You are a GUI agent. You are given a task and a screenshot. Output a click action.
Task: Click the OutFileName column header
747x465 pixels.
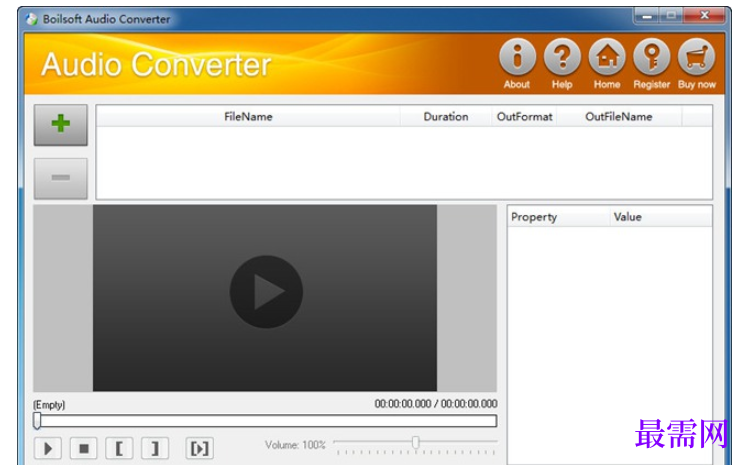(619, 117)
